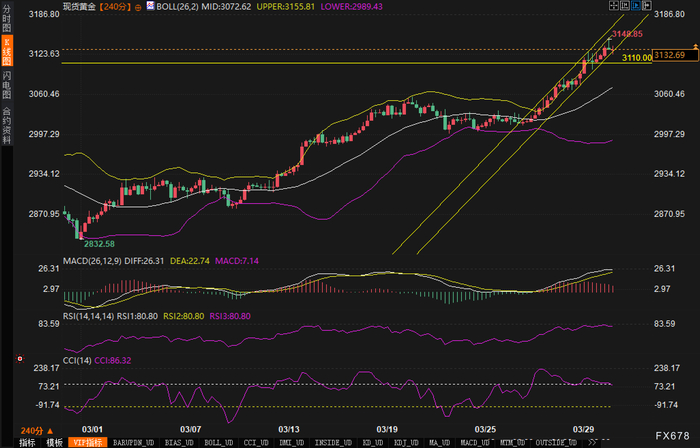This screenshot has height=448, width=700.
Task: Click the RSI2:80.80 reading
Action: click(x=183, y=316)
